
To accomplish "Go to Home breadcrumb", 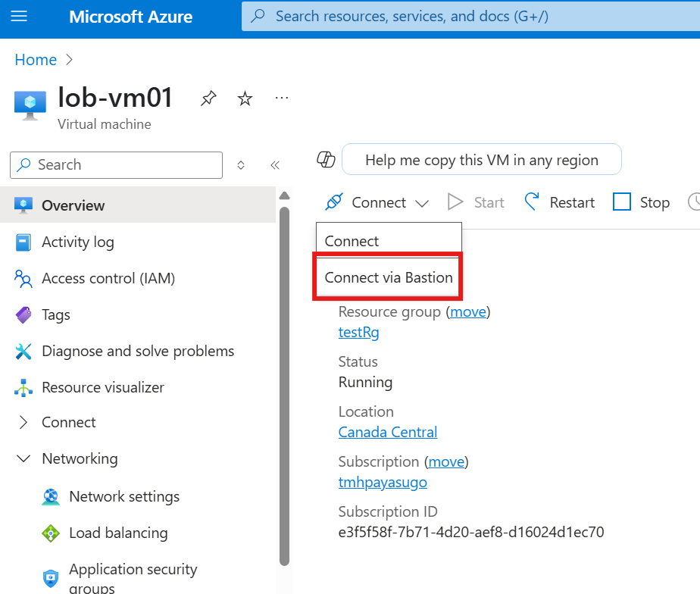I will click(36, 60).
